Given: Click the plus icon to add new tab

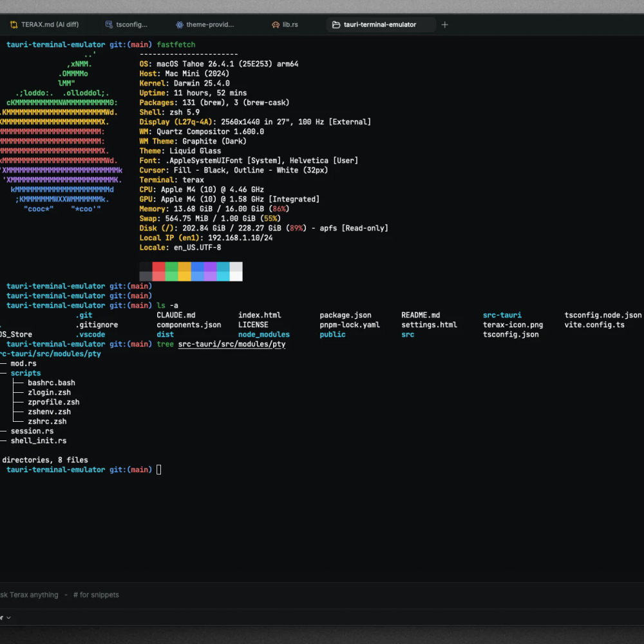Looking at the screenshot, I should [444, 24].
